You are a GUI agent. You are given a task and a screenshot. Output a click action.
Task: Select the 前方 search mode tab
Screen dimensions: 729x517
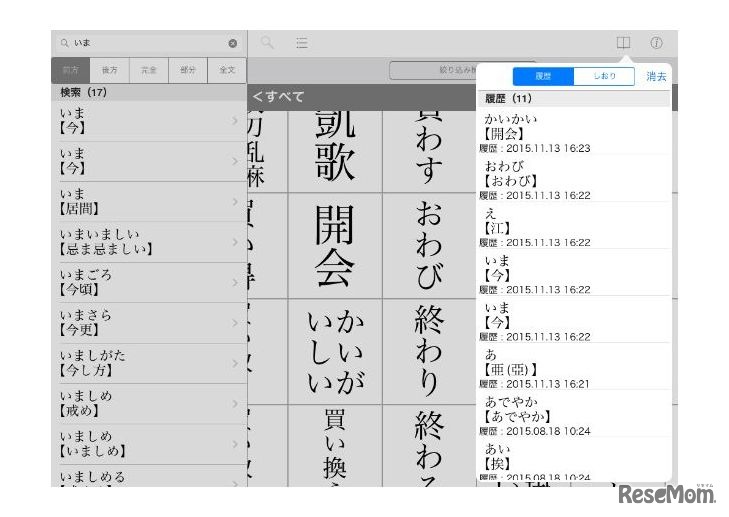click(71, 70)
